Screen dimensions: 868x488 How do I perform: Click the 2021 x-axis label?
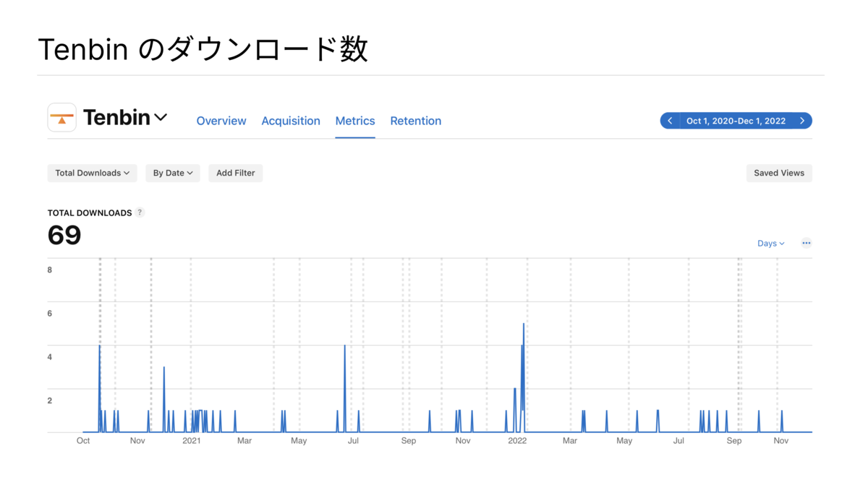point(192,440)
